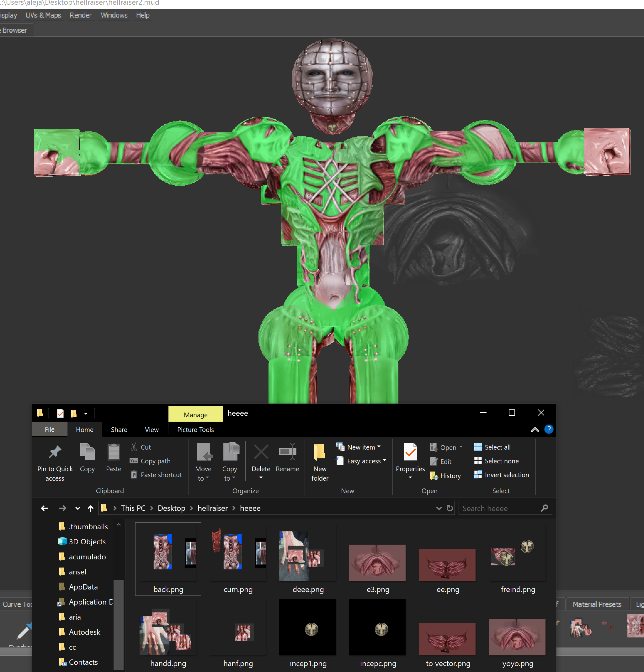This screenshot has height=672, width=644.
Task: Show recent locations dropdown
Action: [x=78, y=509]
